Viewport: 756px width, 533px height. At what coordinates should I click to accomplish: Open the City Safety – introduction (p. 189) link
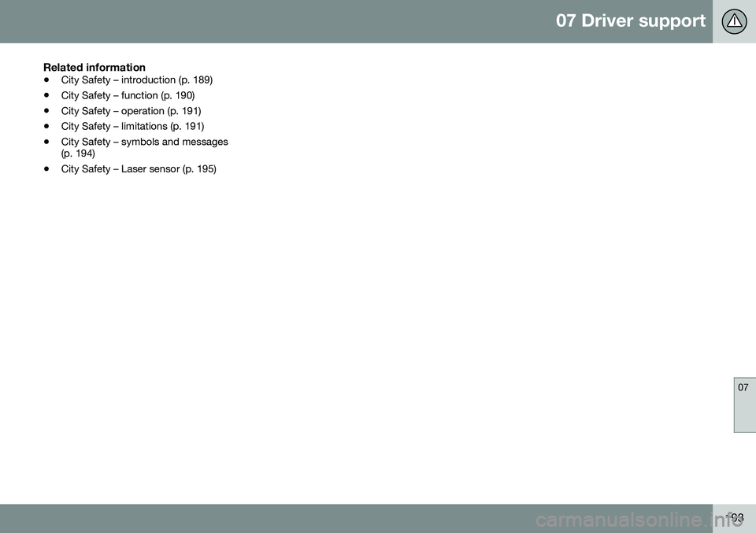click(137, 80)
